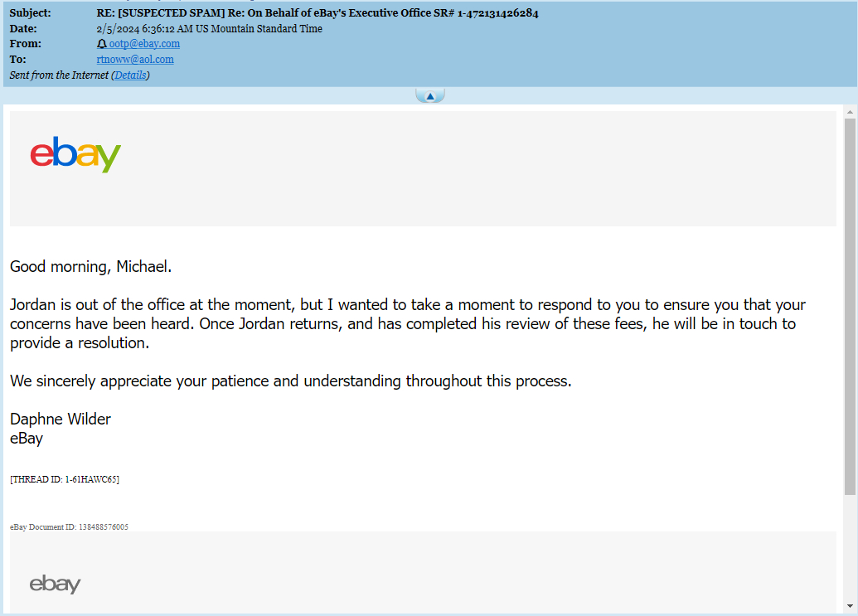This screenshot has width=858, height=616.
Task: Click the scrollbar down arrow
Action: 850,605
